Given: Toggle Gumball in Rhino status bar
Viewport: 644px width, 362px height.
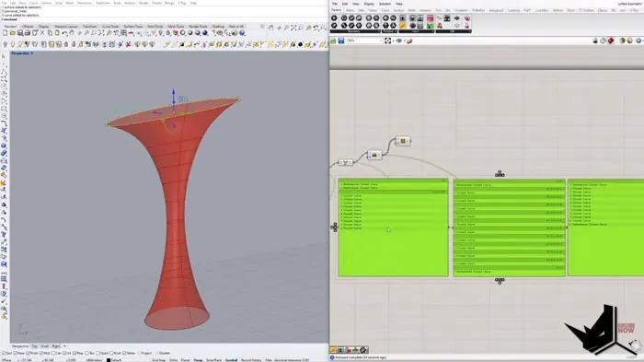Looking at the screenshot, I should (231, 360).
